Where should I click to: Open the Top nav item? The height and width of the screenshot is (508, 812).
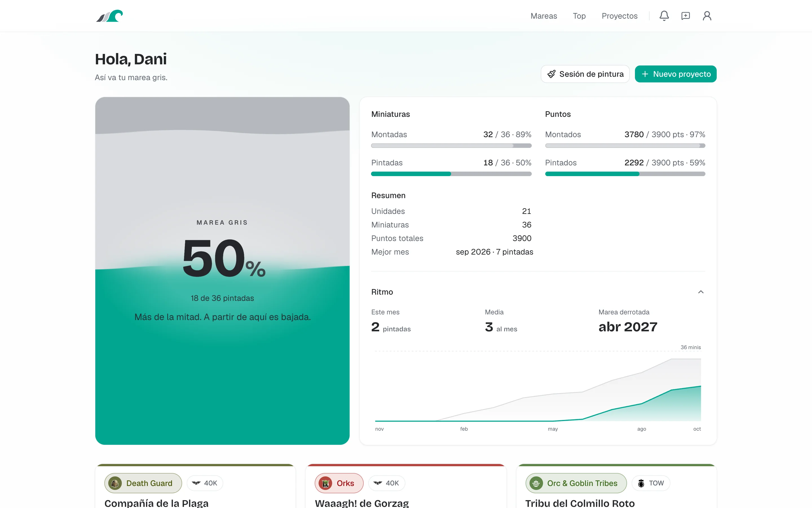[579, 16]
